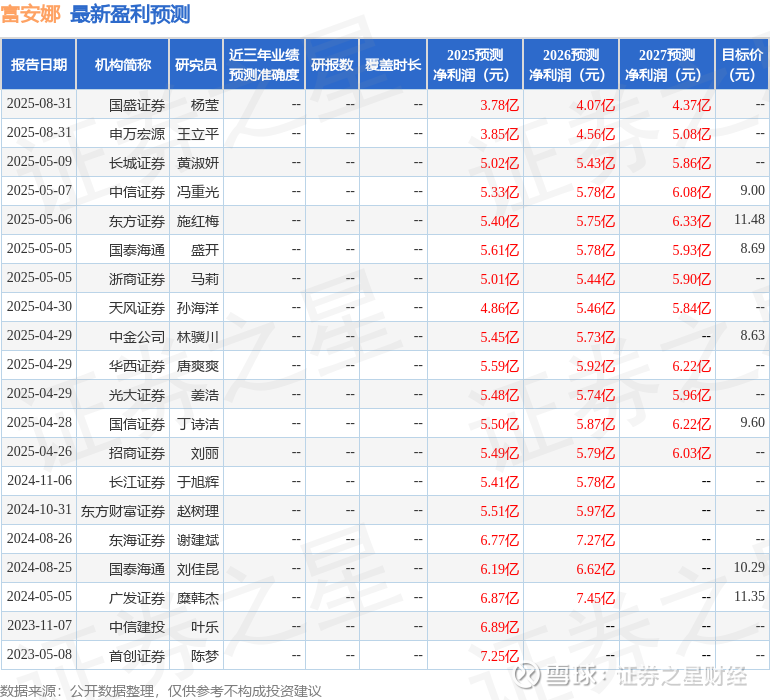The height and width of the screenshot is (700, 770).
Task: Click researcher name 王立平
Action: (x=198, y=134)
